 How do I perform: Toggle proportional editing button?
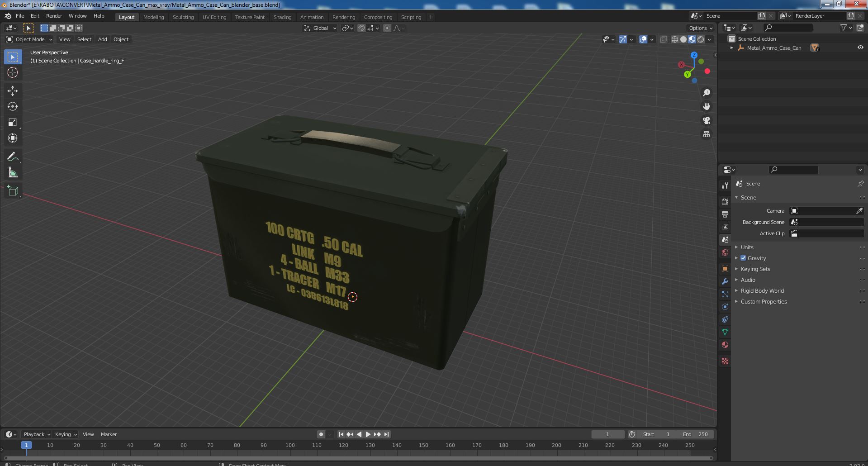387,28
